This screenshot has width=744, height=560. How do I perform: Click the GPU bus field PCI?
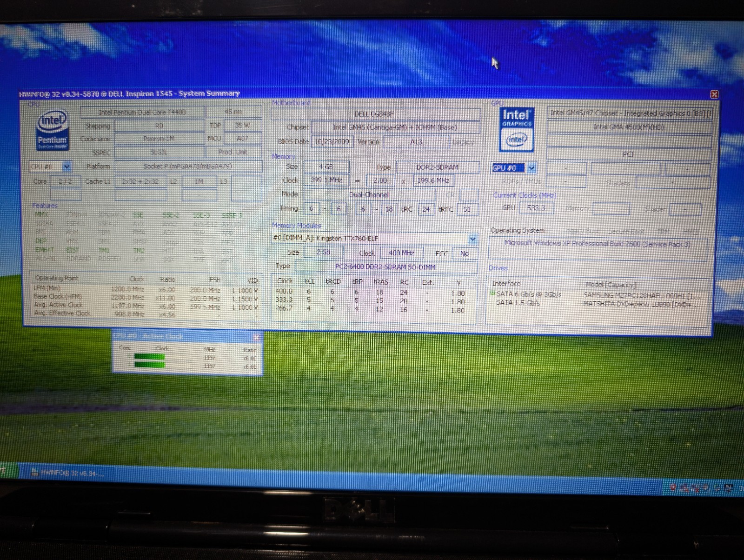coord(630,154)
